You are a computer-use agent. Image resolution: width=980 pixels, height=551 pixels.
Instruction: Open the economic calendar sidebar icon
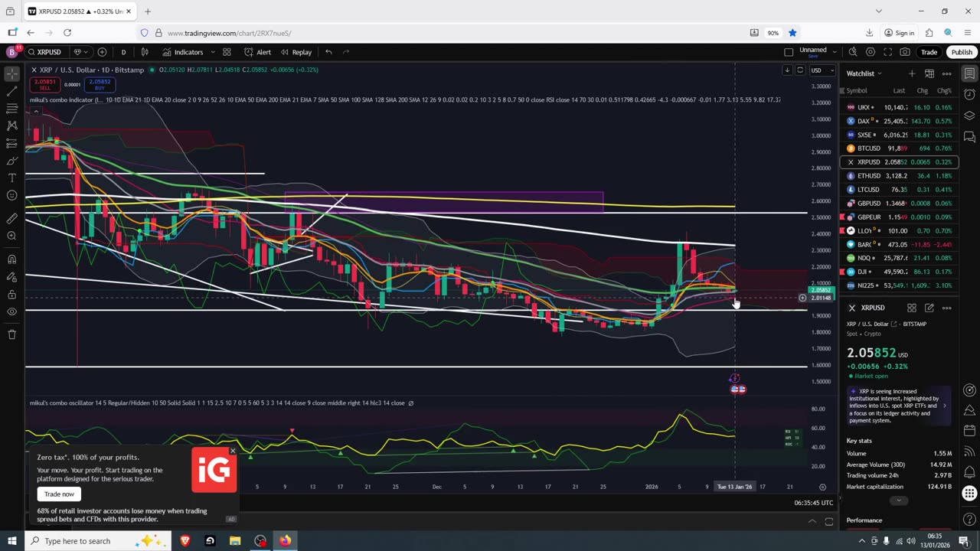tap(969, 430)
